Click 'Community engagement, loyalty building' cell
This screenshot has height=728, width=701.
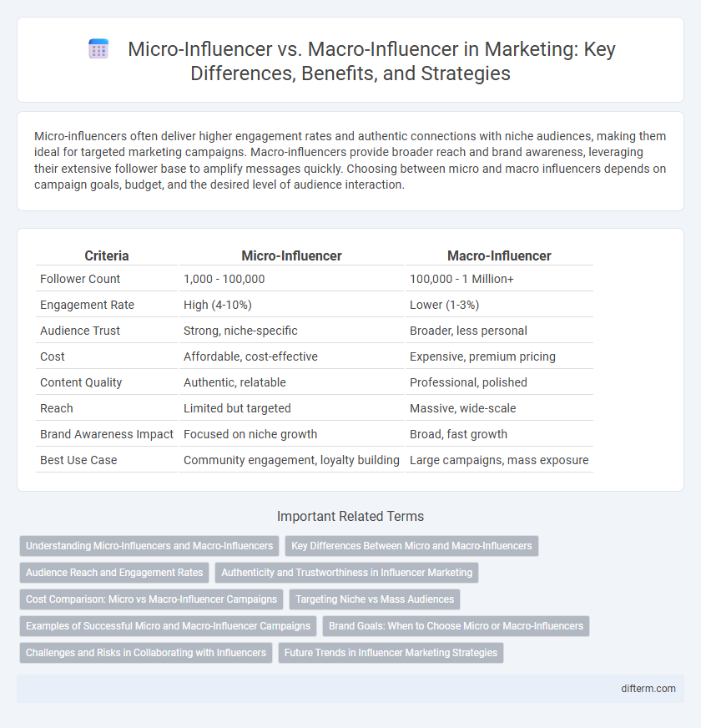291,460
